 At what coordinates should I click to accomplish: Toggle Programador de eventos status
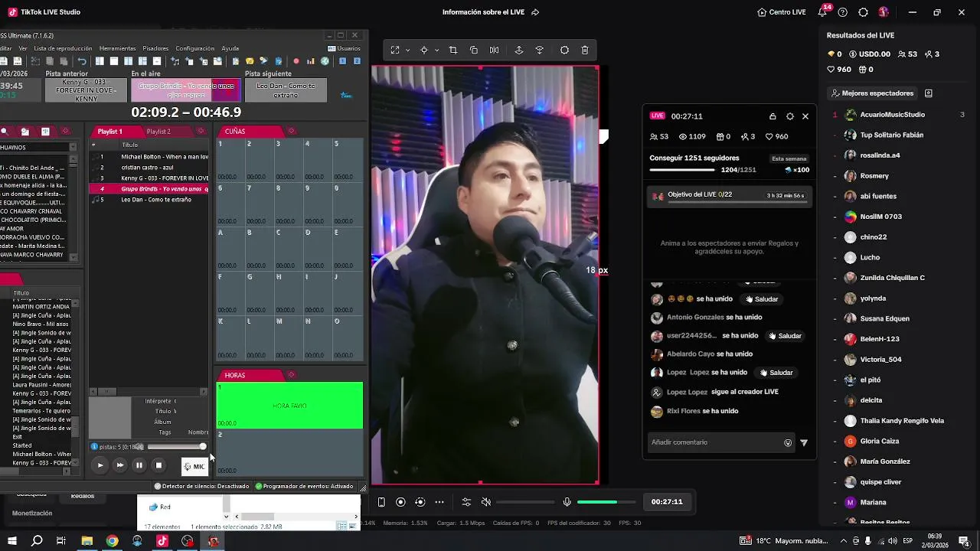[x=304, y=486]
